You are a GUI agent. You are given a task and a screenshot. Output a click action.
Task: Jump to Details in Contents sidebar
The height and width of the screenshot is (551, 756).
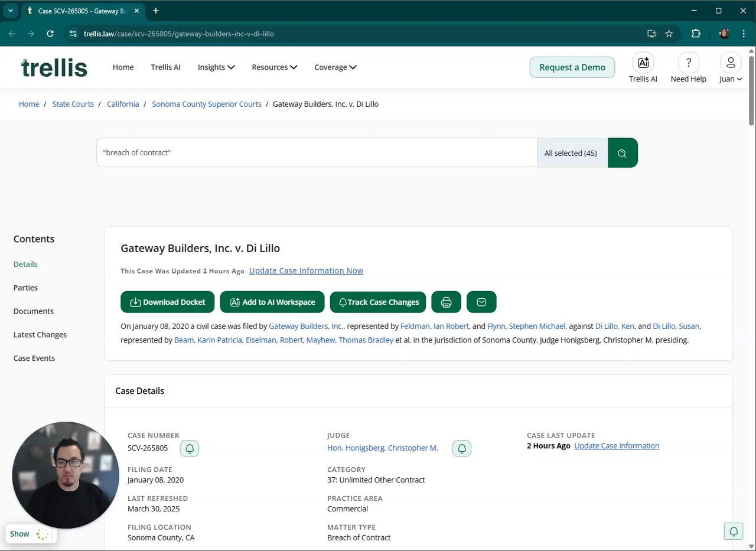click(x=25, y=265)
